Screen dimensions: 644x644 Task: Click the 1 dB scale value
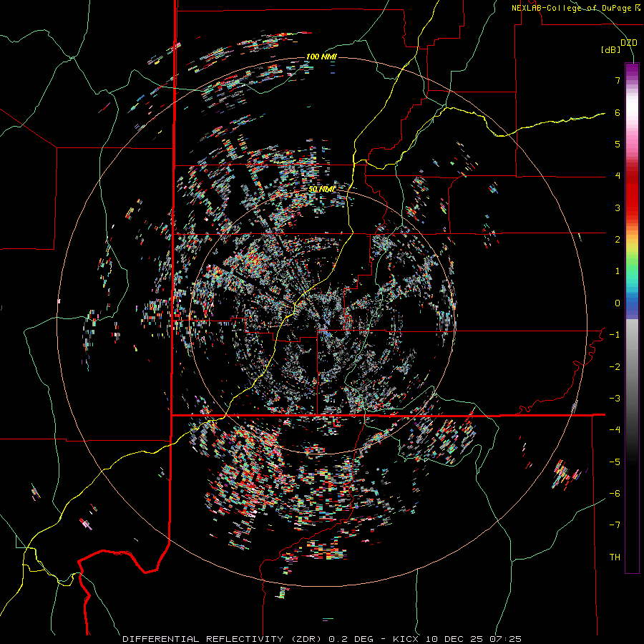click(618, 271)
